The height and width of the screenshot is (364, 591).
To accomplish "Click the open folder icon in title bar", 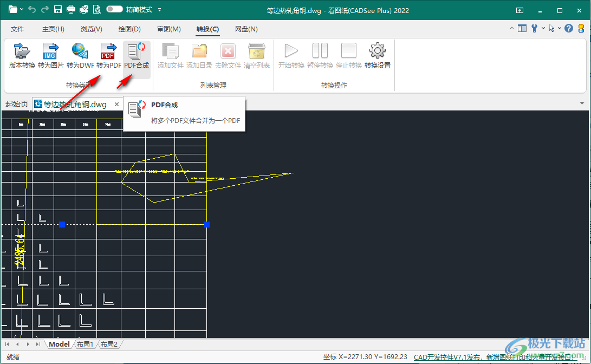I will click(13, 9).
